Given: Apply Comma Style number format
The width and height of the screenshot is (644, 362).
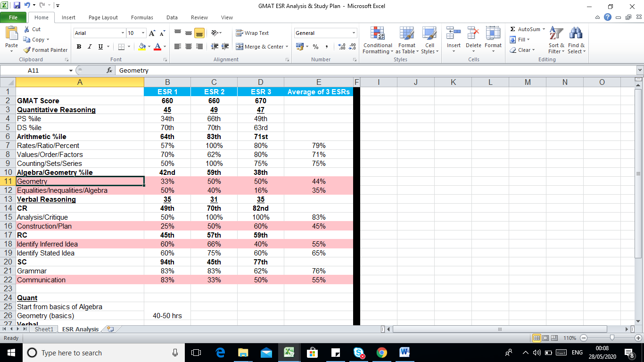Looking at the screenshot, I should point(326,47).
